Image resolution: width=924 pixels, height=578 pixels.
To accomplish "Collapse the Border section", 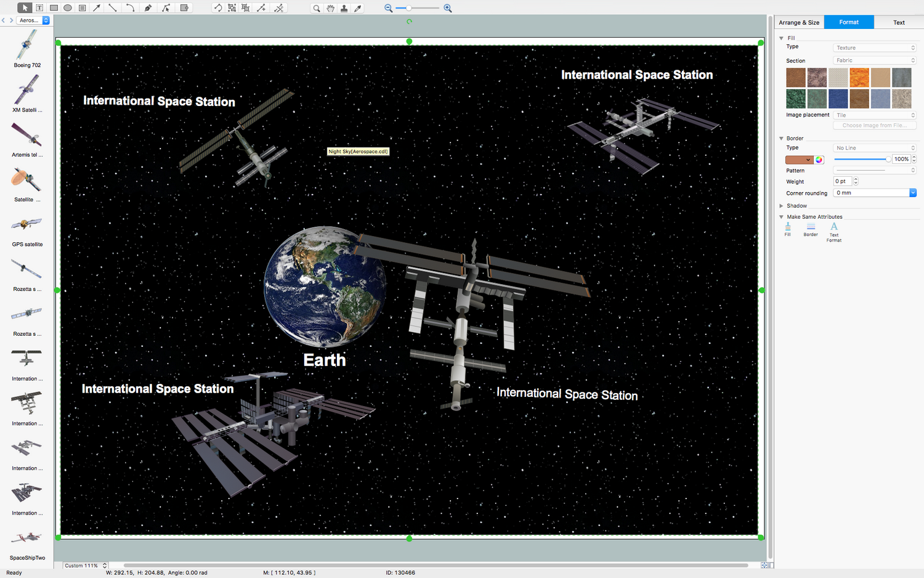I will [x=781, y=139].
